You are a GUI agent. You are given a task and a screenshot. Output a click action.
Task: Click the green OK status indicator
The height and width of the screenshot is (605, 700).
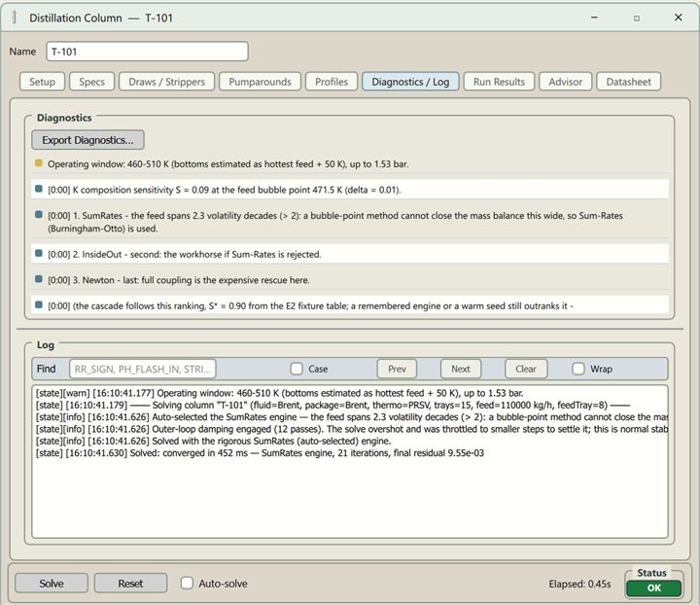653,587
